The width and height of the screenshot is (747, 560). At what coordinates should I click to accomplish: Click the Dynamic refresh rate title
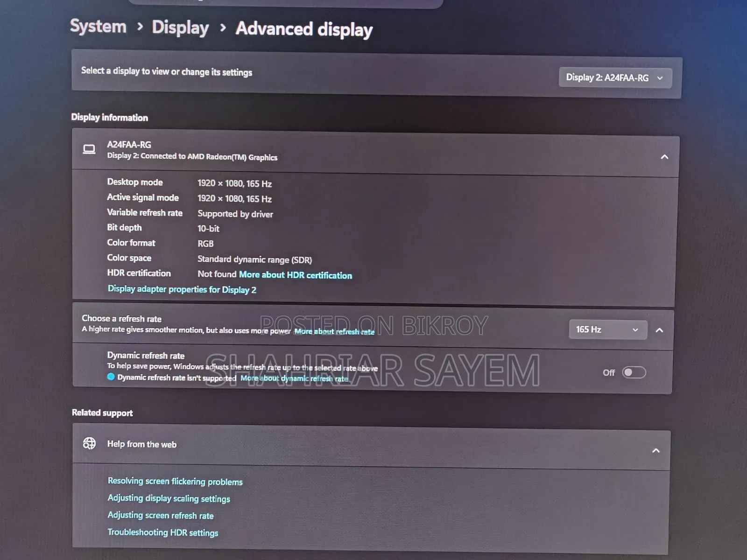point(146,356)
